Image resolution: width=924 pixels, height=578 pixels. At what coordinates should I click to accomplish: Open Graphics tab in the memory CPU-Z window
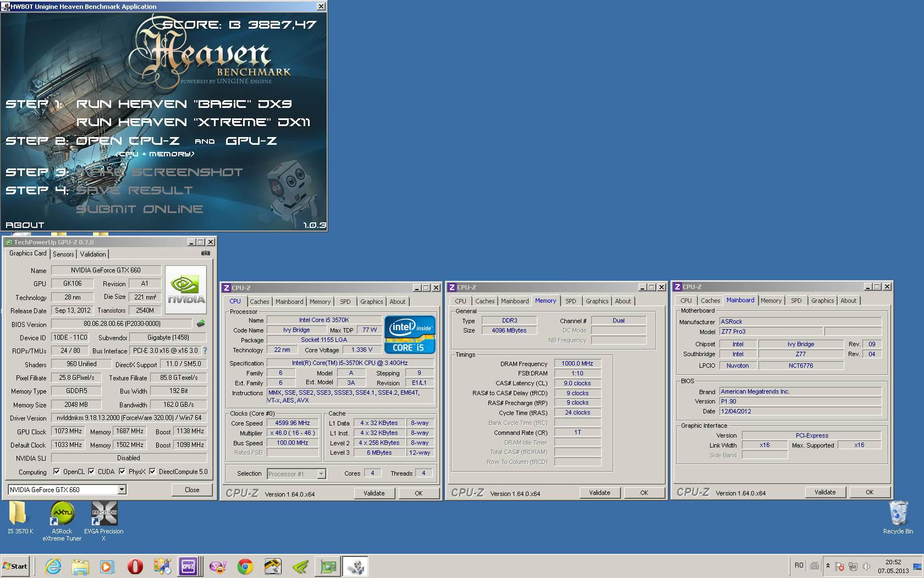597,301
